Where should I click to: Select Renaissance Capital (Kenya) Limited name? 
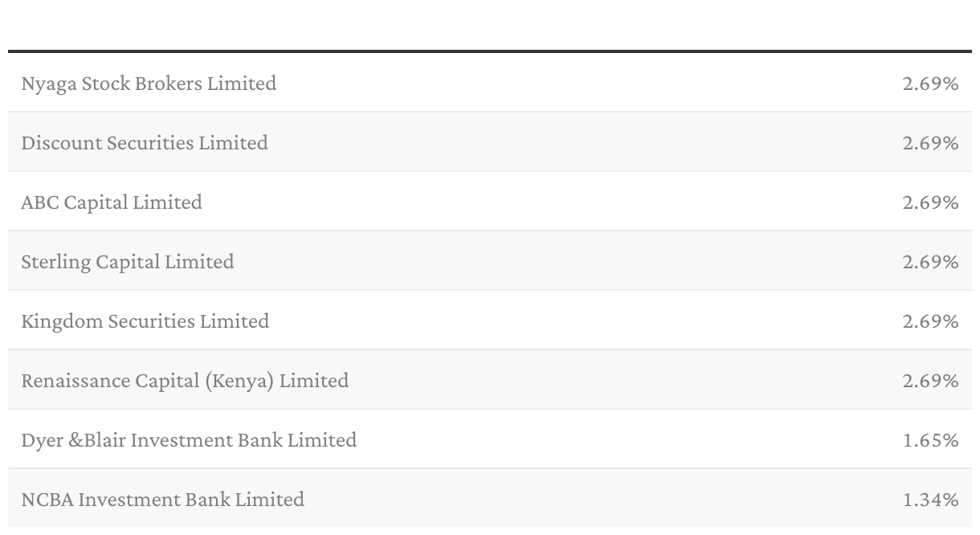[x=185, y=381]
